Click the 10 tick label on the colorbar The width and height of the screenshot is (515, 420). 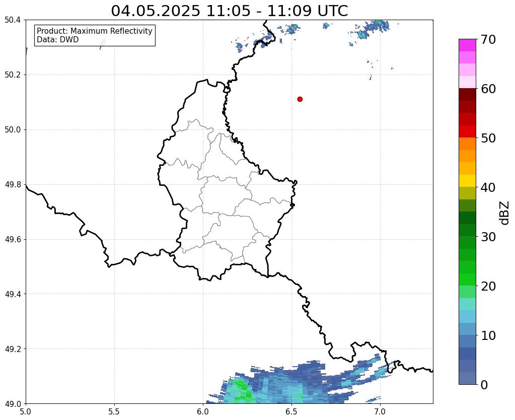click(488, 335)
